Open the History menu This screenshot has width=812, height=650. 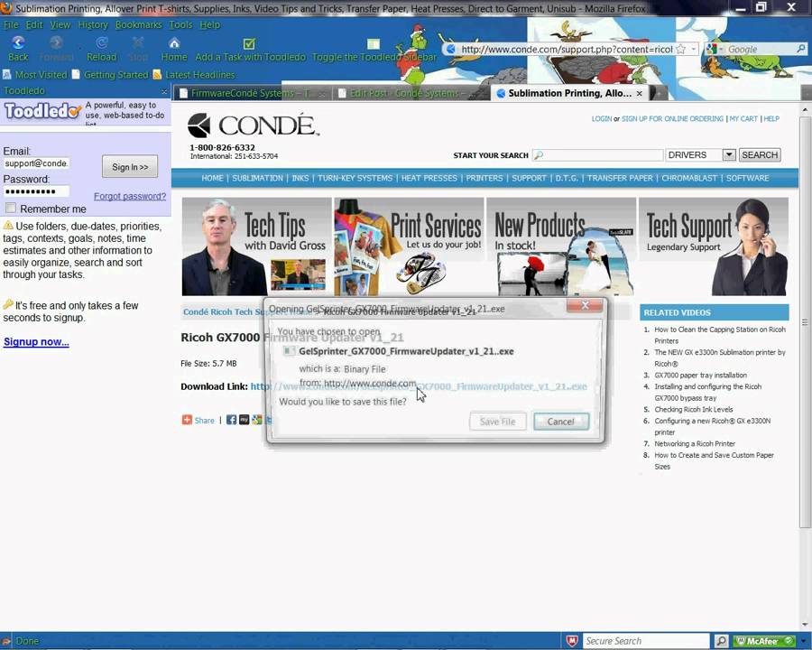point(93,25)
